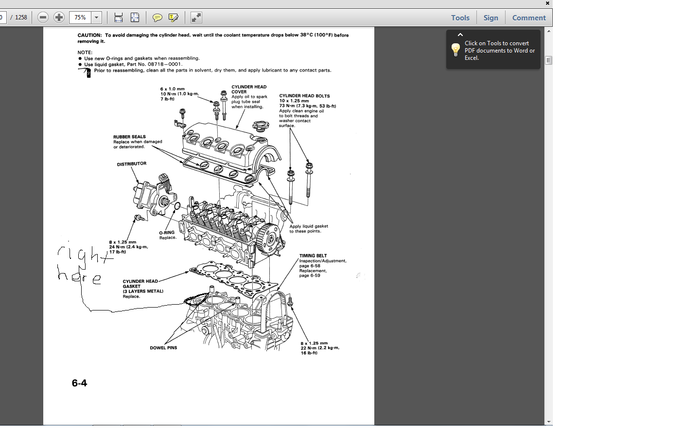Open the Comment pane
Viewport: 700px width, 438px height.
click(529, 17)
